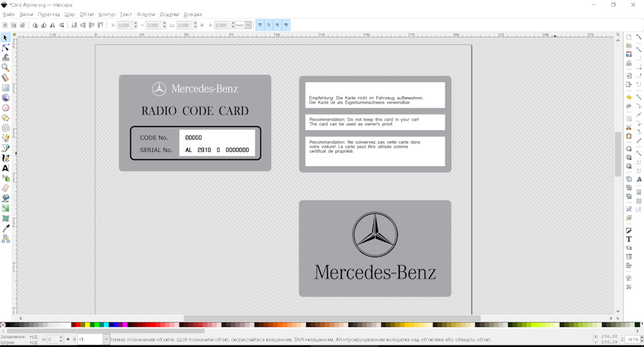Toggle the width/height lock icon
Screen dimensions: 644x347
[x=202, y=25]
